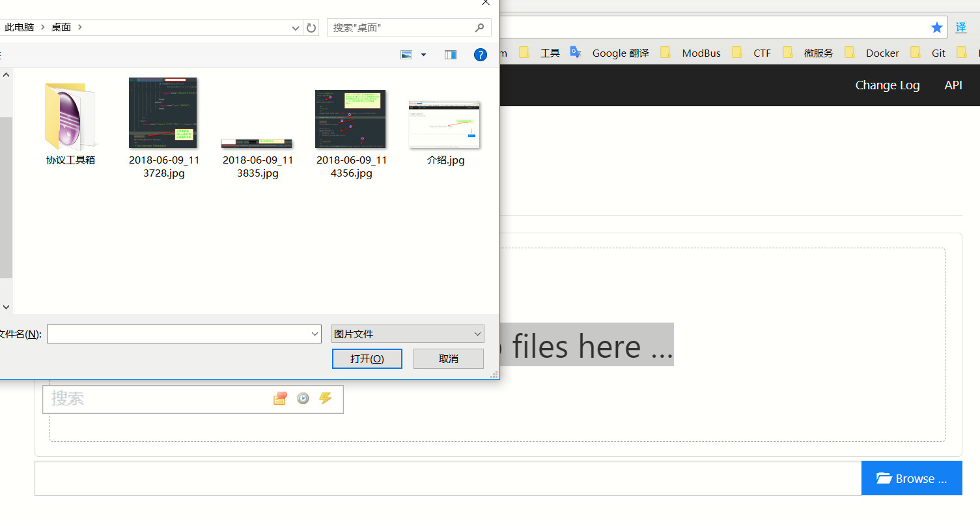
Task: Refresh the file dialog folder listing
Action: point(311,27)
